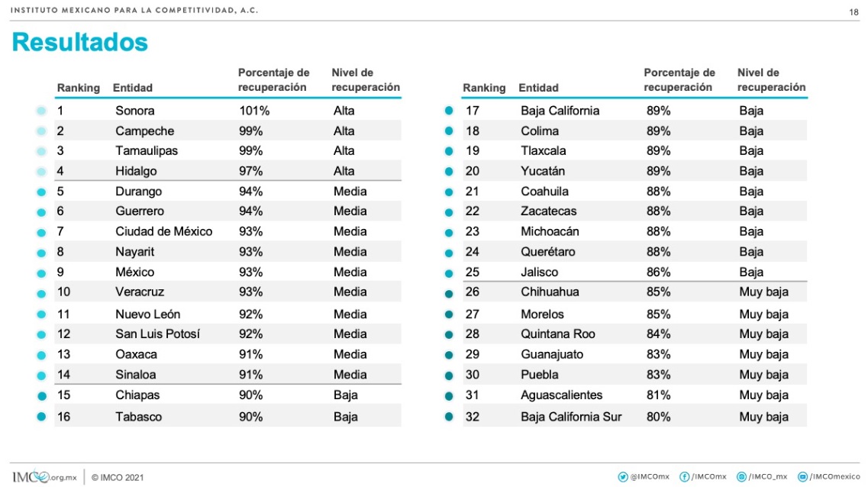Click the Instagram icon for /IMCO_mx
868x487 pixels.
coord(741,477)
